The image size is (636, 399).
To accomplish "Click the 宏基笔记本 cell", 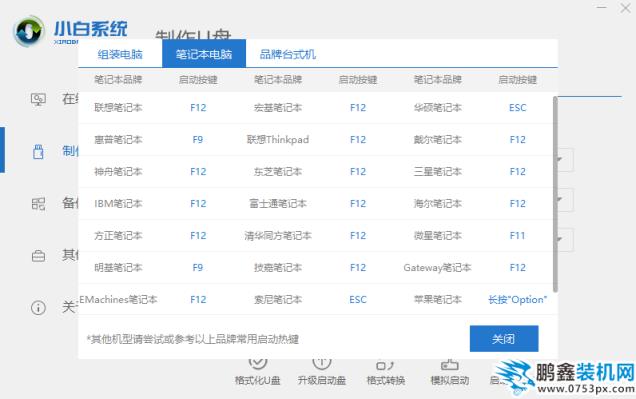I will pos(278,107).
